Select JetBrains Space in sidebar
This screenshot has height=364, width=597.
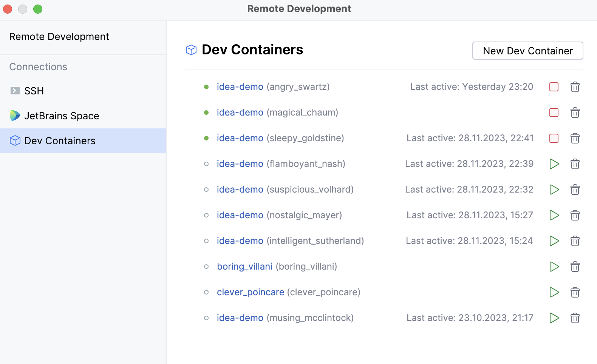click(83, 116)
